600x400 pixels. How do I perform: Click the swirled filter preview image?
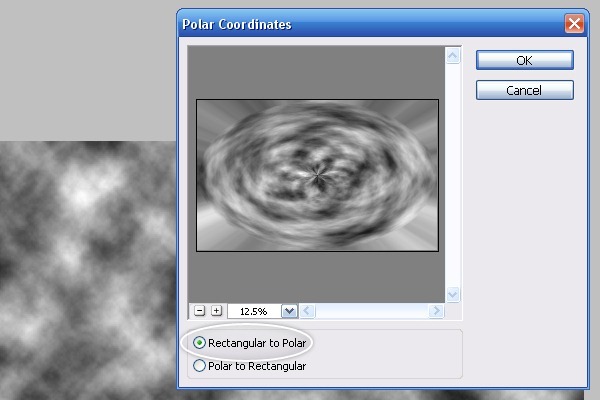pyautogui.click(x=317, y=175)
